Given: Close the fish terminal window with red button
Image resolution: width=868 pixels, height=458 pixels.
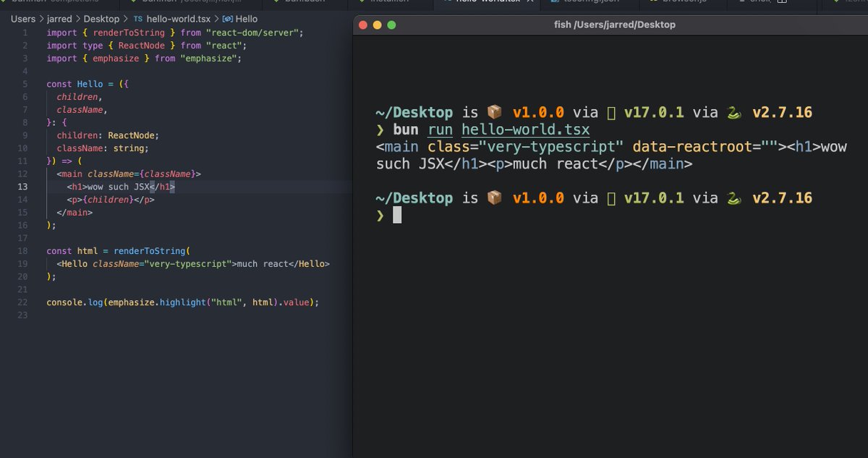Looking at the screenshot, I should pyautogui.click(x=363, y=25).
